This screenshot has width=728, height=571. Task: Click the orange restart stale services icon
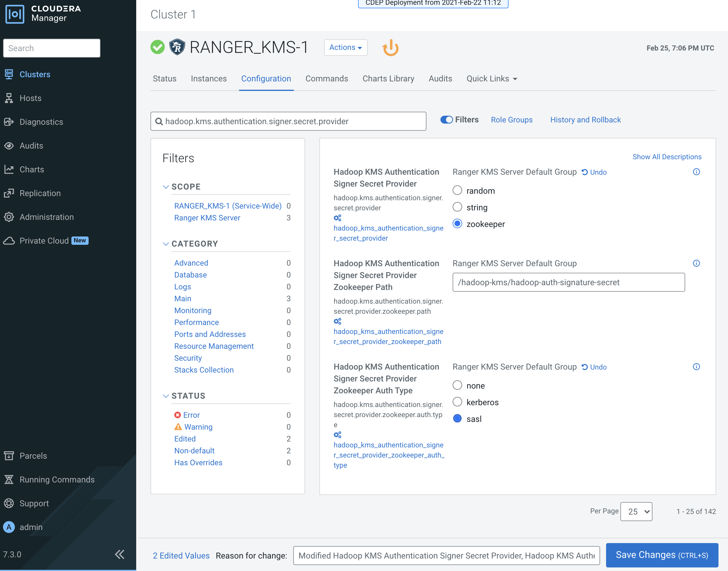tap(390, 48)
